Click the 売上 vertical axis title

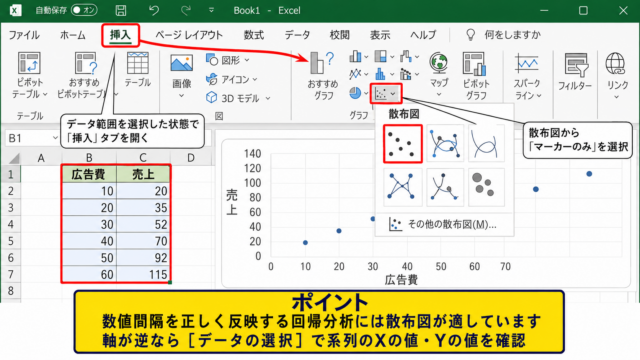click(x=232, y=202)
